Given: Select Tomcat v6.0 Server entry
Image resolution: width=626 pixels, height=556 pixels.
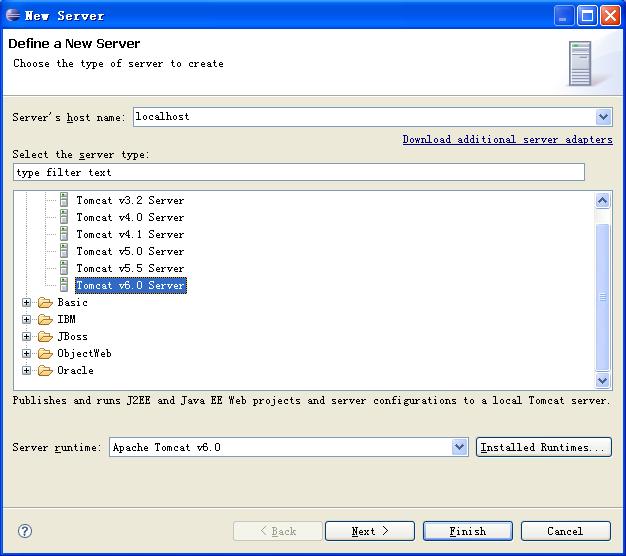Looking at the screenshot, I should pos(131,285).
